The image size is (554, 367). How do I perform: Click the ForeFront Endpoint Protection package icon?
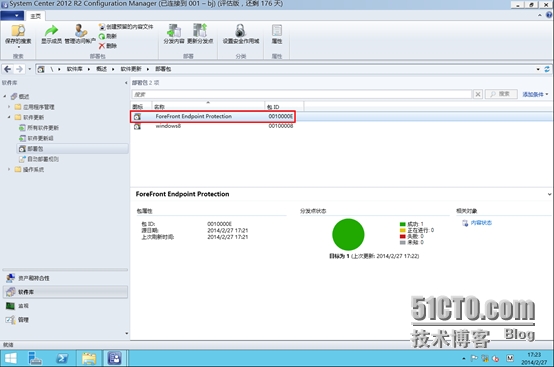[137, 116]
